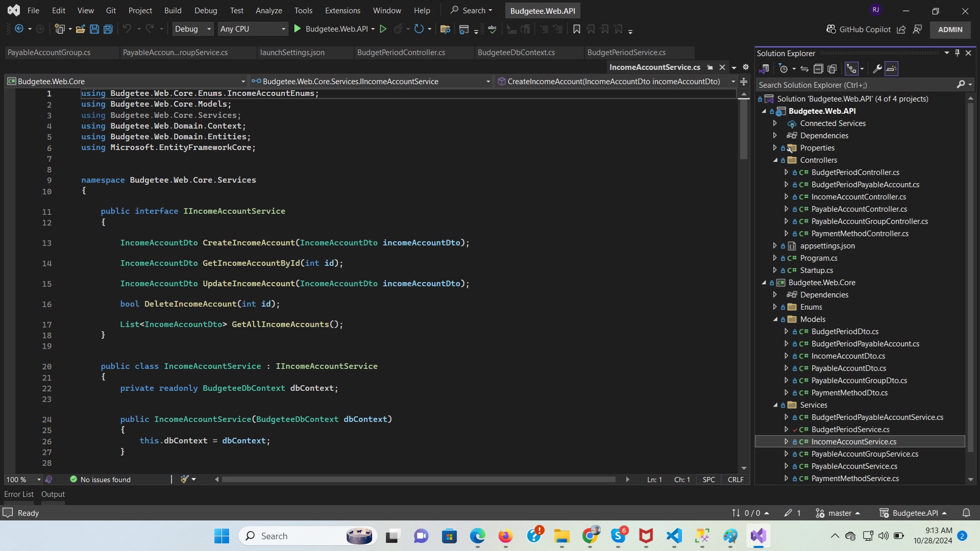Screen dimensions: 980x551
Task: Open GitHub Copilot in title bar
Action: point(859,30)
